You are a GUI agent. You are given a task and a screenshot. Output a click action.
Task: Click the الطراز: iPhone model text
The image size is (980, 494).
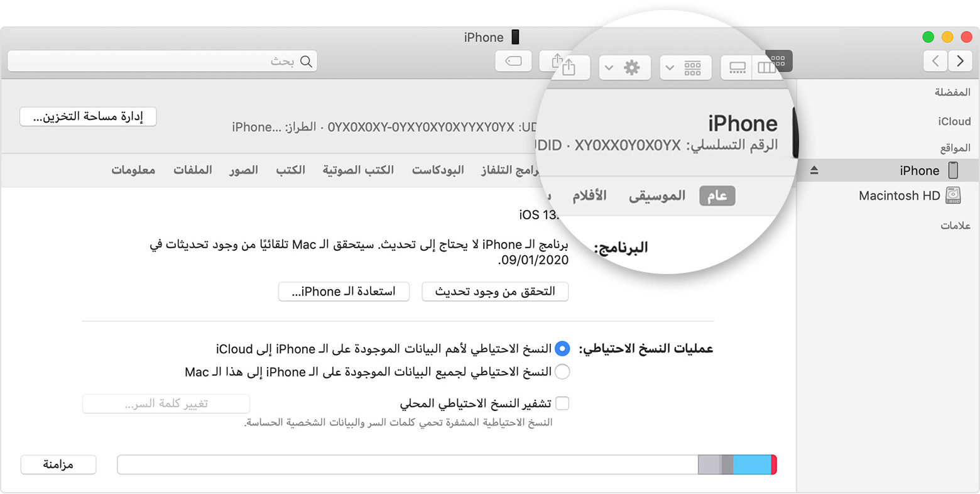274,127
